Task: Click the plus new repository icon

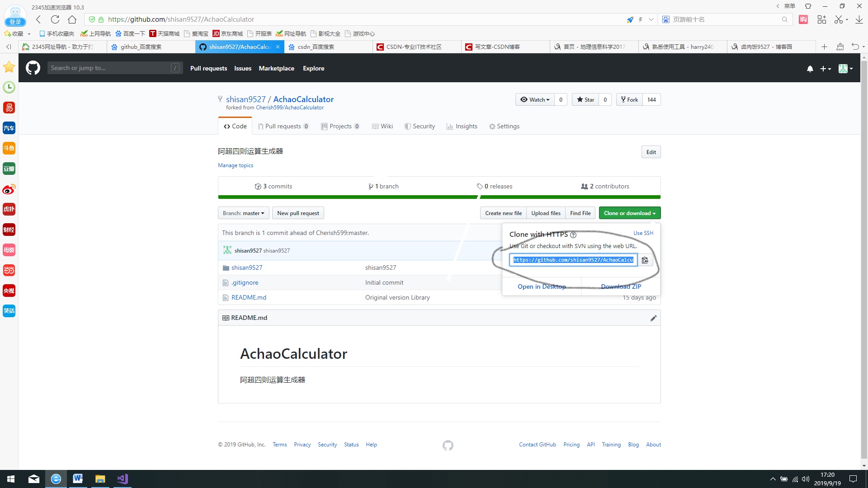Action: point(825,68)
